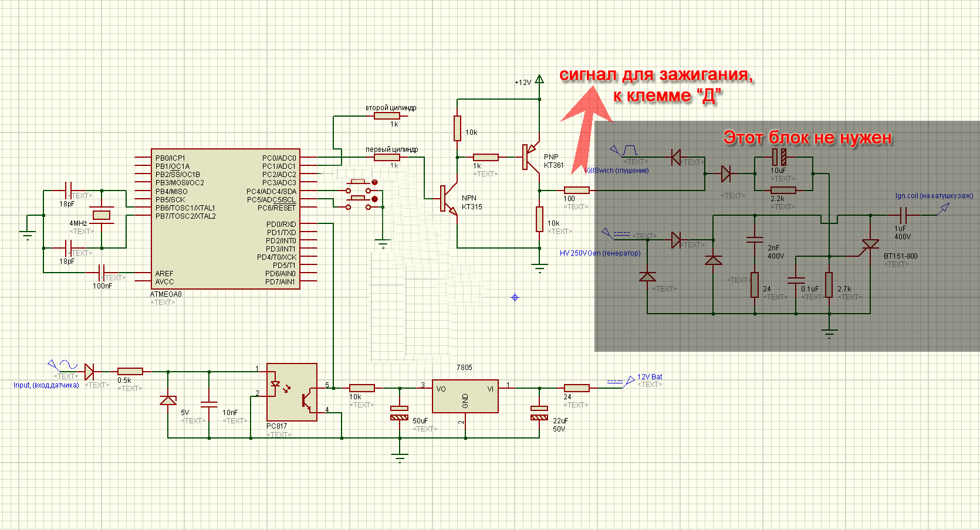Screen dimensions: 980x530
Task: Select the 'BT151-800' part label
Action: (x=900, y=256)
